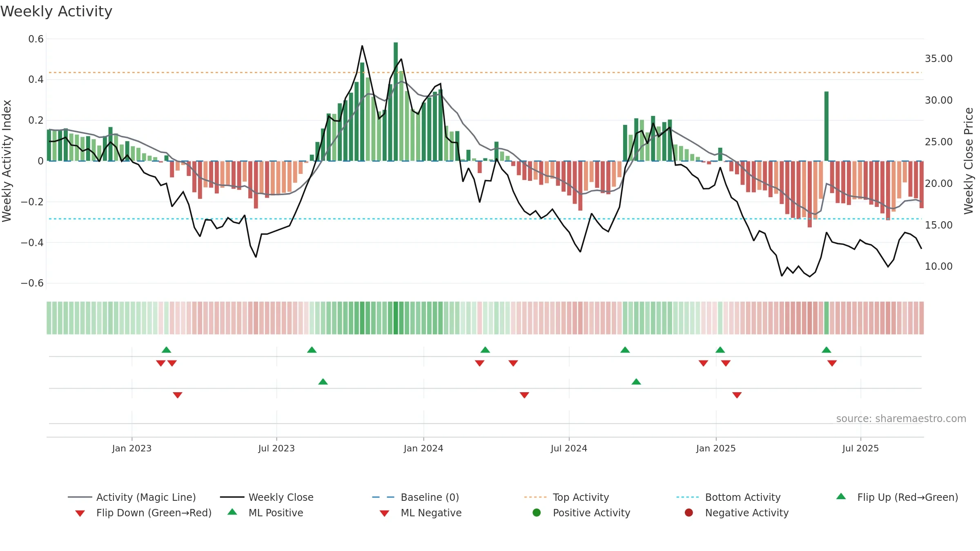Toggle Positive Activity legend entry
Image resolution: width=980 pixels, height=551 pixels.
[x=581, y=513]
